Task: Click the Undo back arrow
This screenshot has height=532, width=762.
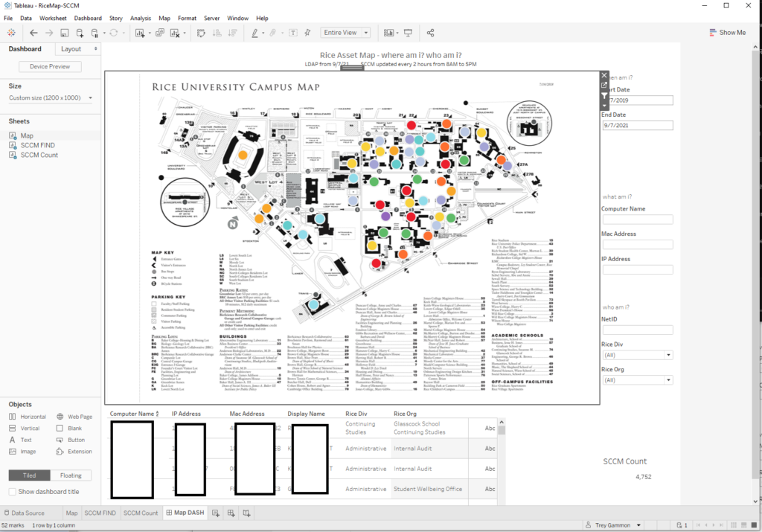Action: (x=33, y=33)
